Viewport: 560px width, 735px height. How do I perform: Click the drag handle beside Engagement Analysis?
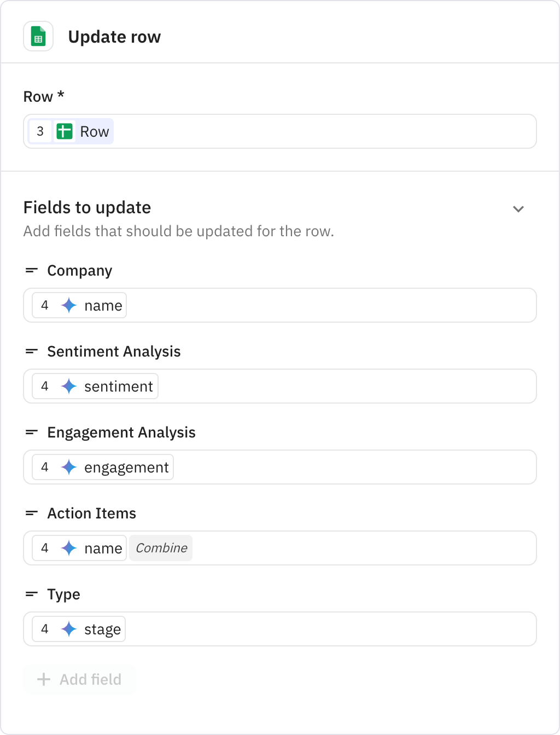(x=31, y=432)
